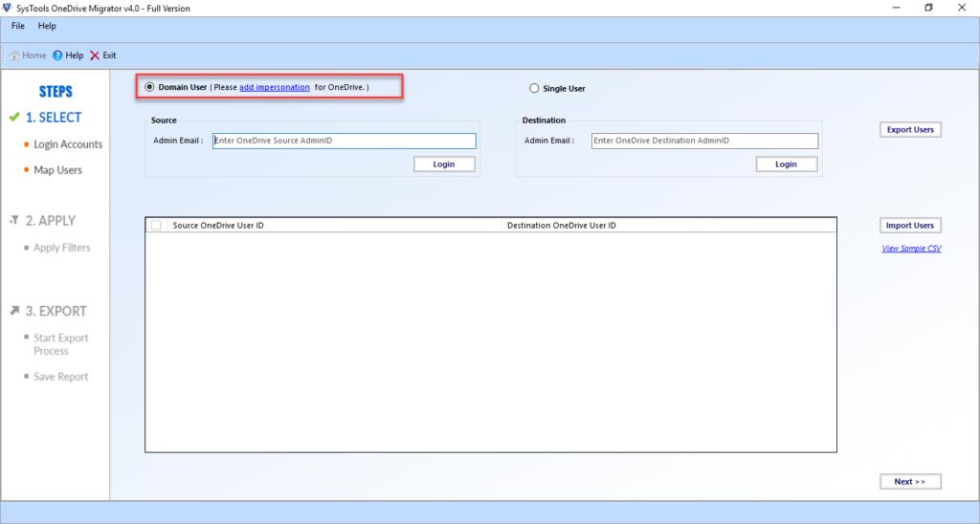Select the 2. APPLY step

coord(51,221)
